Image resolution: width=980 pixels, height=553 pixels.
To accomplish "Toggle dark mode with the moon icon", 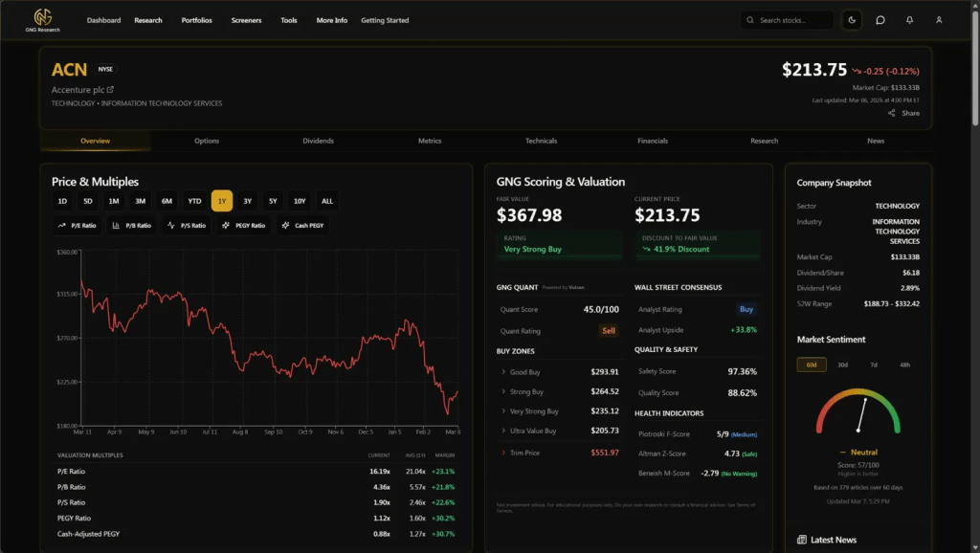I will [x=852, y=20].
